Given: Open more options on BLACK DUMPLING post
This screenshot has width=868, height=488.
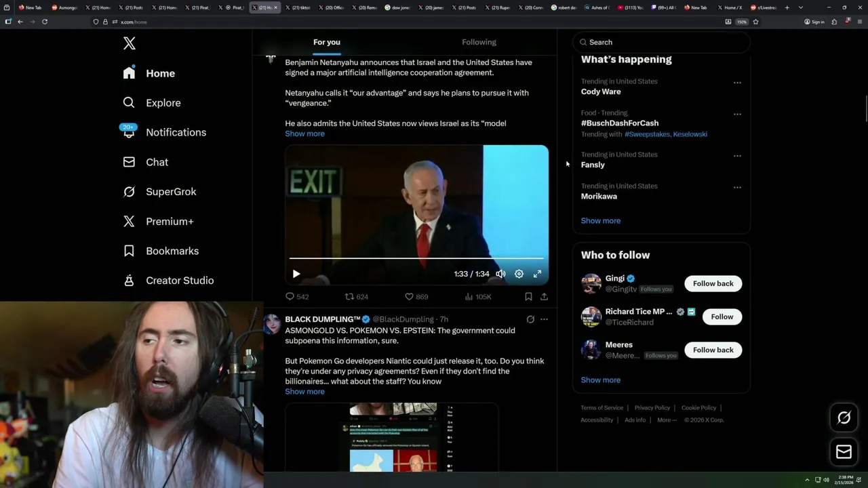Looking at the screenshot, I should pos(544,319).
